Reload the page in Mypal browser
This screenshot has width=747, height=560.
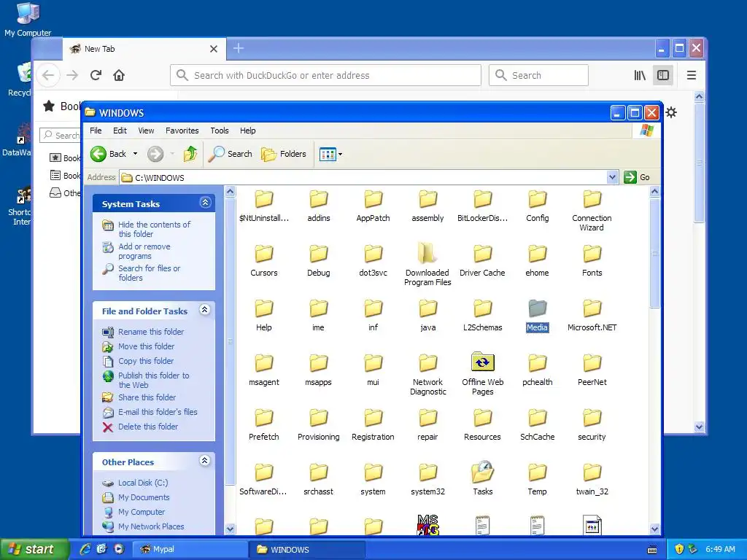click(x=96, y=75)
